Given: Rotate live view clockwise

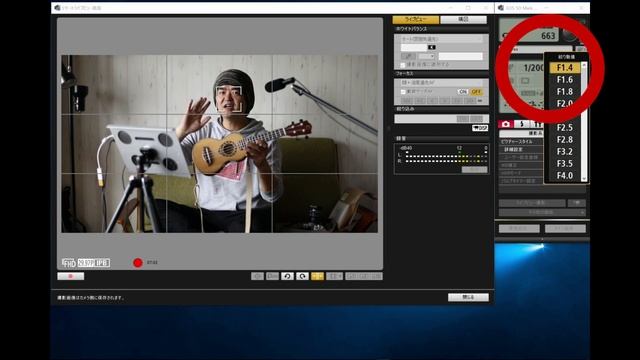Looking at the screenshot, I should pyautogui.click(x=302, y=276).
